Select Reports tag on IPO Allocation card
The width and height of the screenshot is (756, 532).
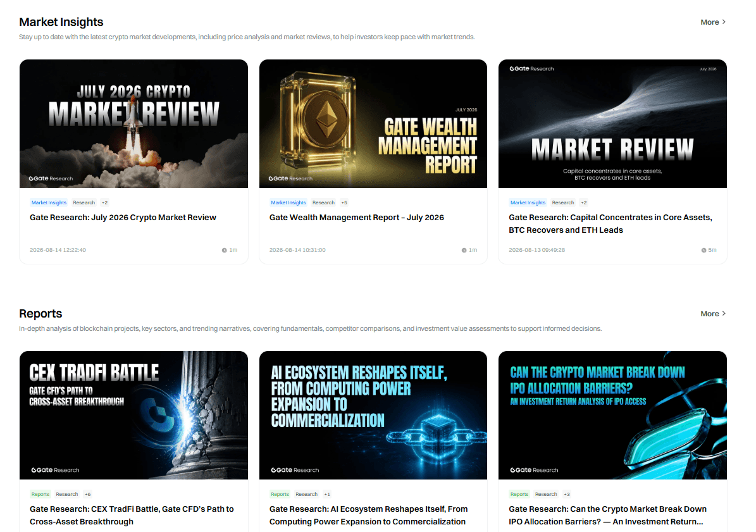click(519, 495)
